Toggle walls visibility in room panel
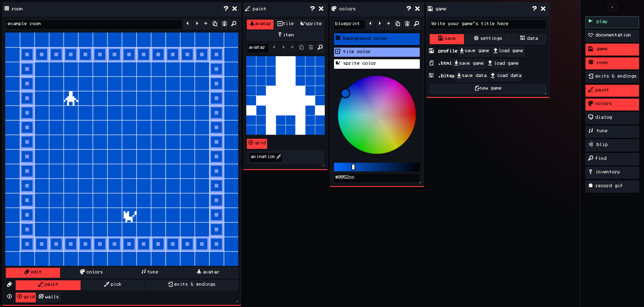 [x=49, y=297]
